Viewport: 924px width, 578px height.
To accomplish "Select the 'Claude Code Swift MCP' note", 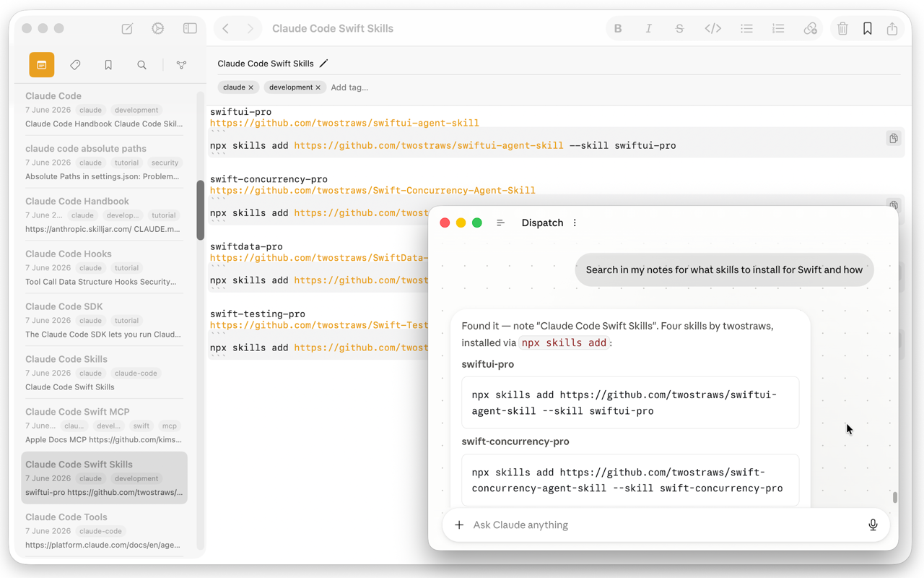I will click(x=105, y=426).
